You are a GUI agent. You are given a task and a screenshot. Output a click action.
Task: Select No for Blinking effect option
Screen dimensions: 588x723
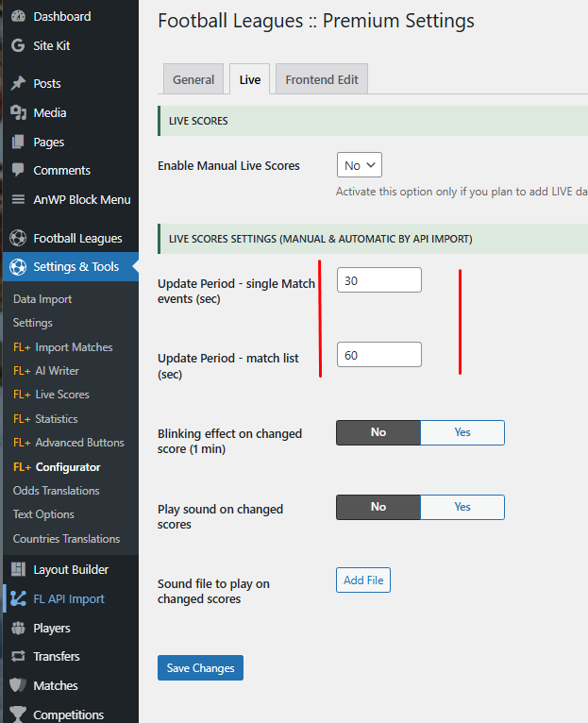[378, 432]
